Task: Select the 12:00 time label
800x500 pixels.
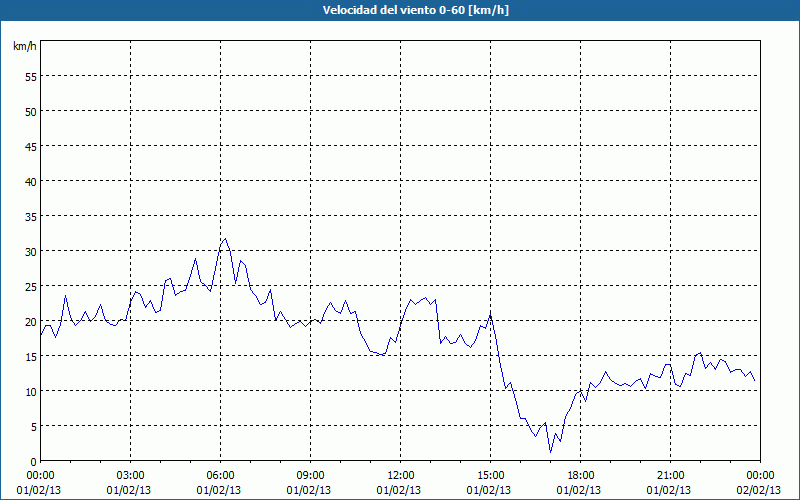Action: coord(401,476)
